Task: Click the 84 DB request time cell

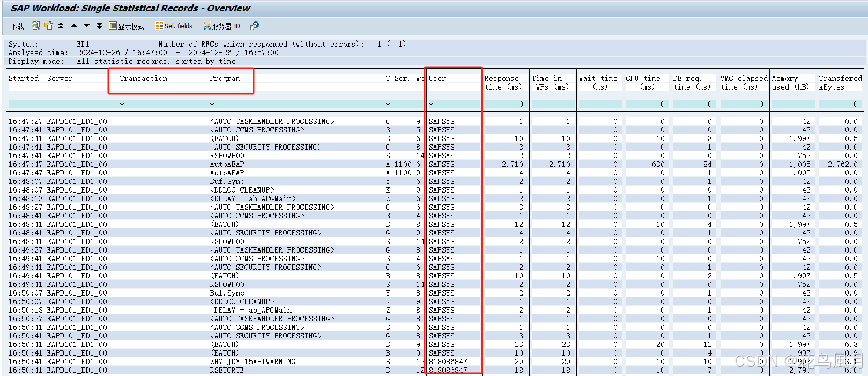Action: (708, 164)
